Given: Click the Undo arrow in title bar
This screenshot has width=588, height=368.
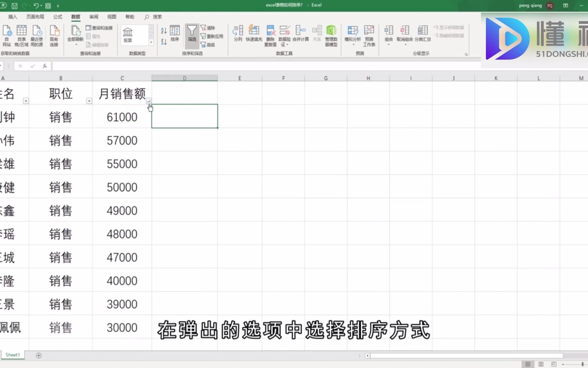Looking at the screenshot, I should coord(36,5).
